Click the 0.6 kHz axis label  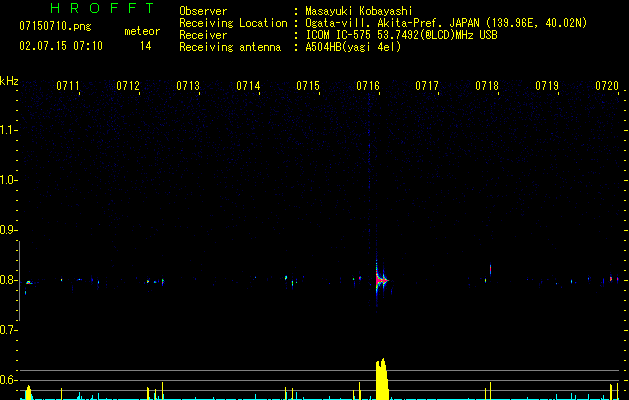pyautogui.click(x=7, y=380)
